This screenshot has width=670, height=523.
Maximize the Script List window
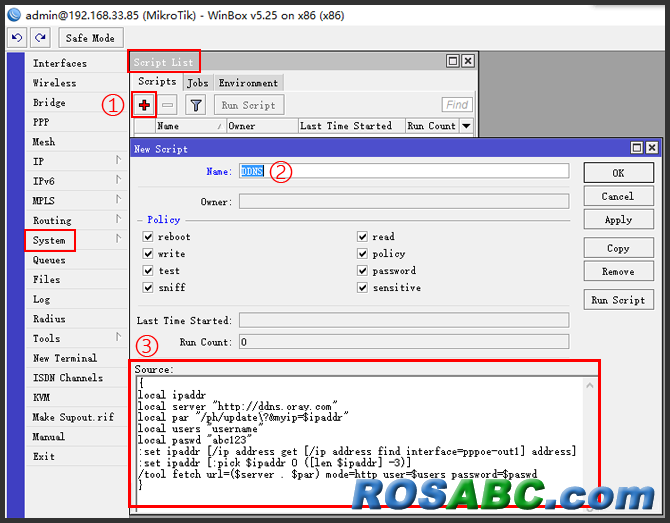coord(453,61)
